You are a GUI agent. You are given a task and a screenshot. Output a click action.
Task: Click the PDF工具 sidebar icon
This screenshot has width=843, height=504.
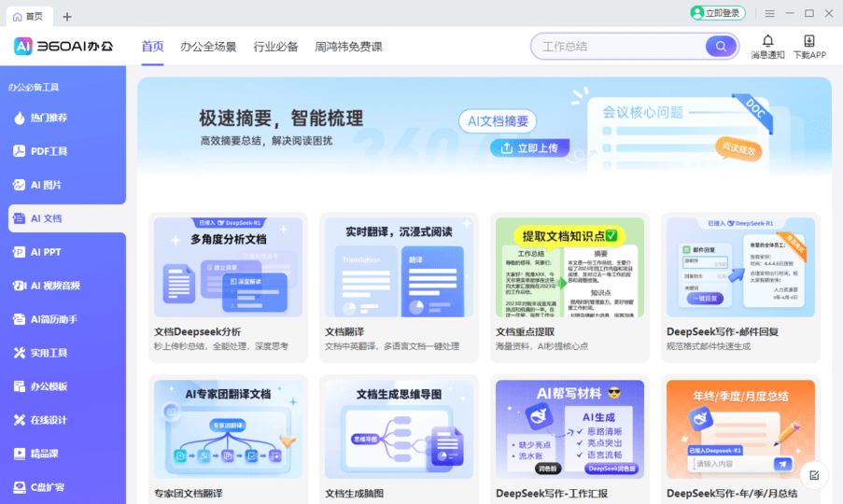20,151
